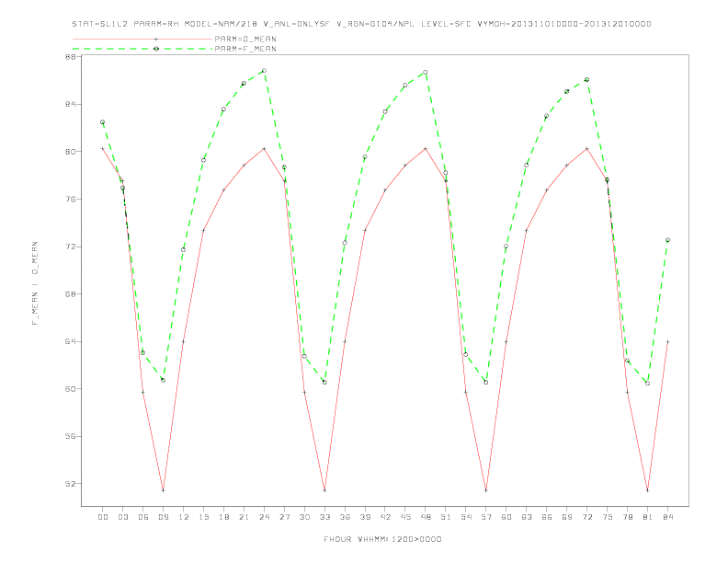Click y-axis tick label 60
This screenshot has height=563, width=728.
click(x=71, y=389)
